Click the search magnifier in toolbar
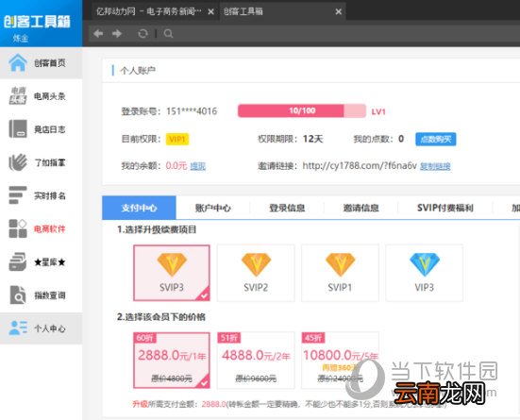The width and height of the screenshot is (520, 420). point(169,34)
